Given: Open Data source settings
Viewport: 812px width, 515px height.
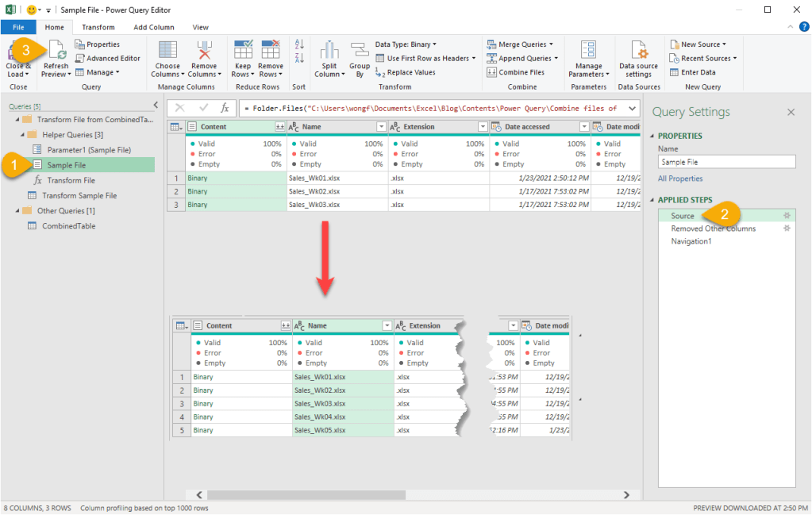Looking at the screenshot, I should (x=638, y=52).
